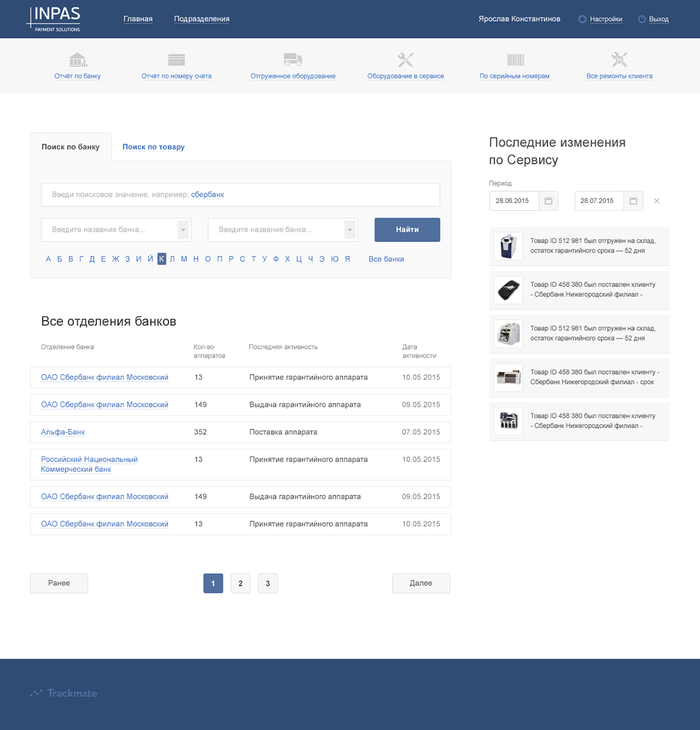Click the Найти search button

[407, 230]
